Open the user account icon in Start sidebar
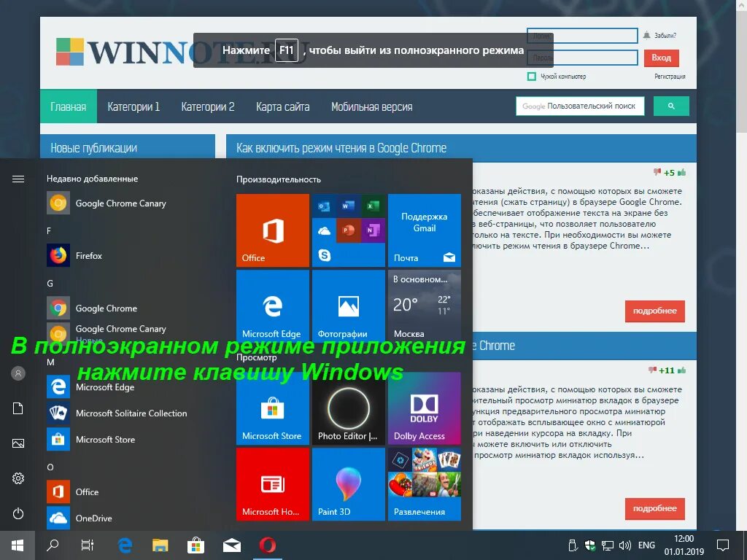The height and width of the screenshot is (560, 747). click(x=18, y=373)
